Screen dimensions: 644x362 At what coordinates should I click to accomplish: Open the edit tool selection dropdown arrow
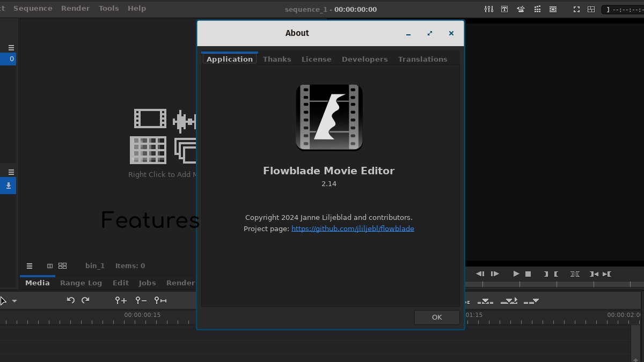tap(14, 301)
